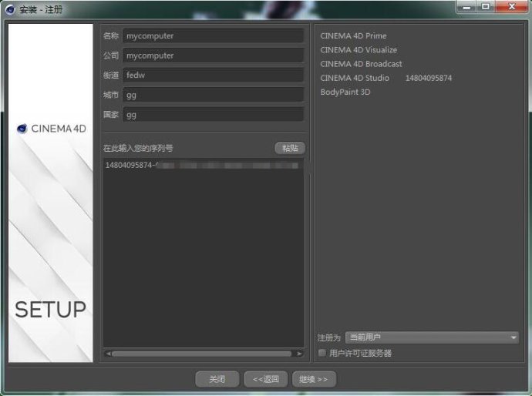Enable the 用户许可证服务器 checkbox

[x=322, y=353]
